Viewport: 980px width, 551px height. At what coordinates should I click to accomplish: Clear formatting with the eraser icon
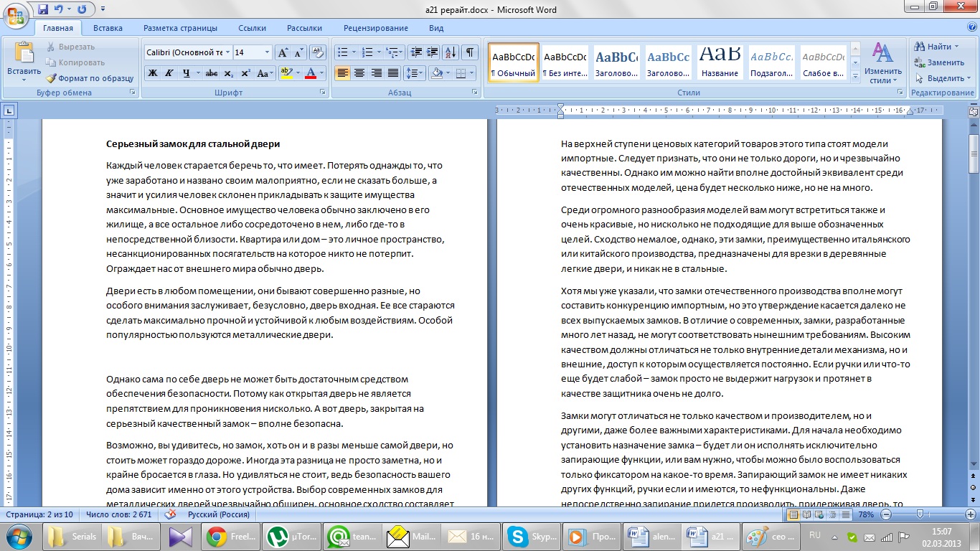(x=319, y=52)
